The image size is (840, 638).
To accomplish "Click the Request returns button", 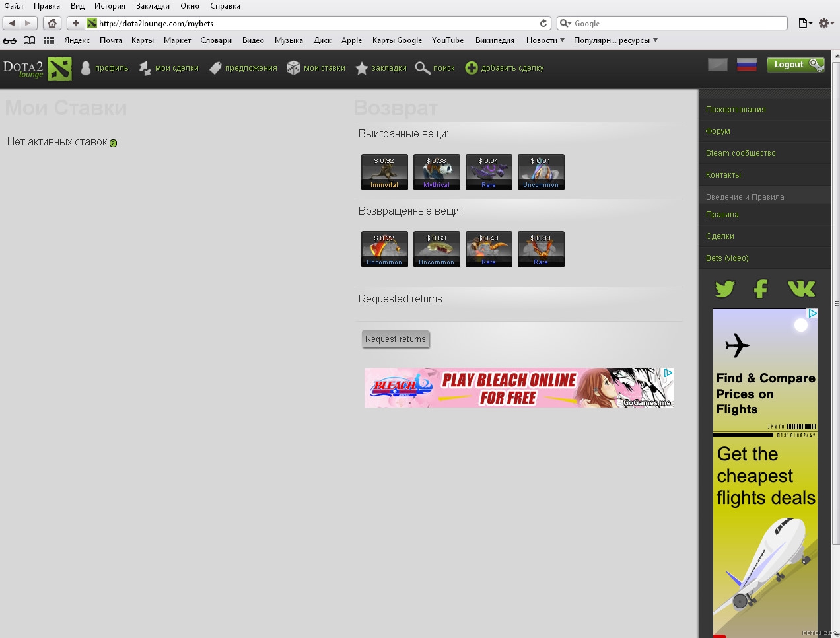I will point(396,339).
